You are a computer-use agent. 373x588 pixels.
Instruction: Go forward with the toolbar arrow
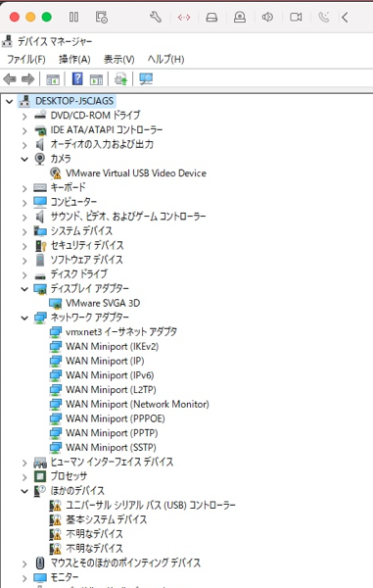(28, 79)
